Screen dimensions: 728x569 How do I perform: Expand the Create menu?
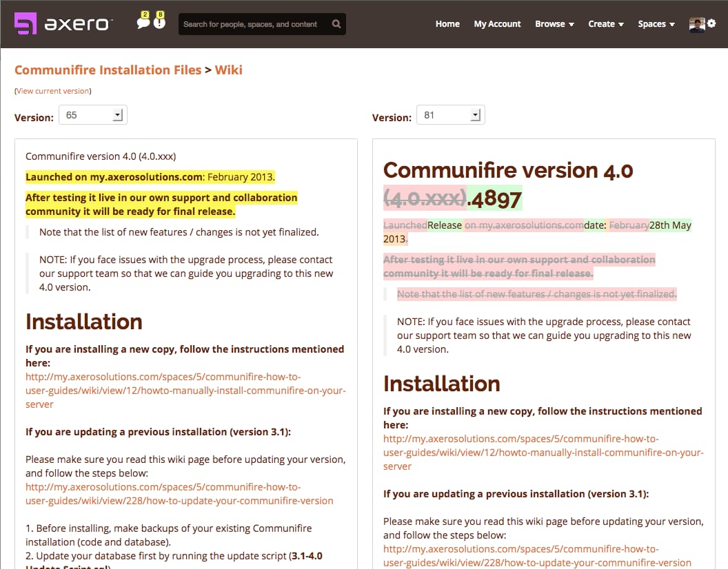[x=606, y=23]
